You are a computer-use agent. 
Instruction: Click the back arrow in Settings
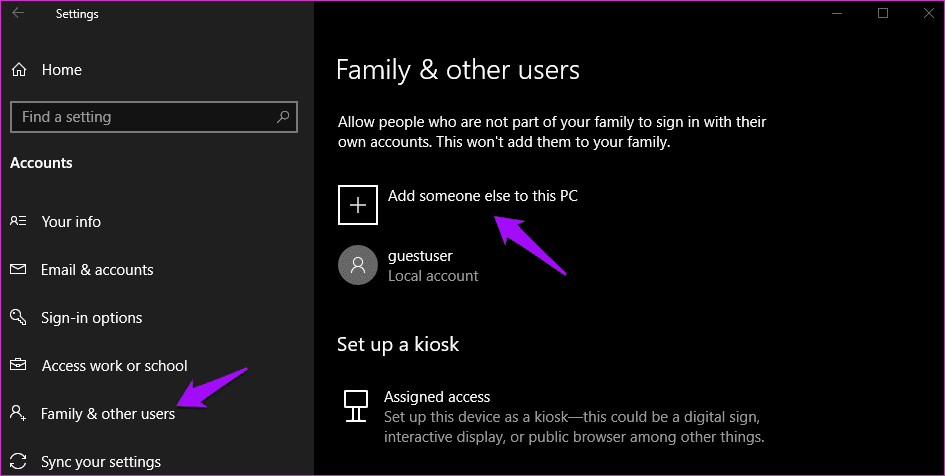(18, 13)
